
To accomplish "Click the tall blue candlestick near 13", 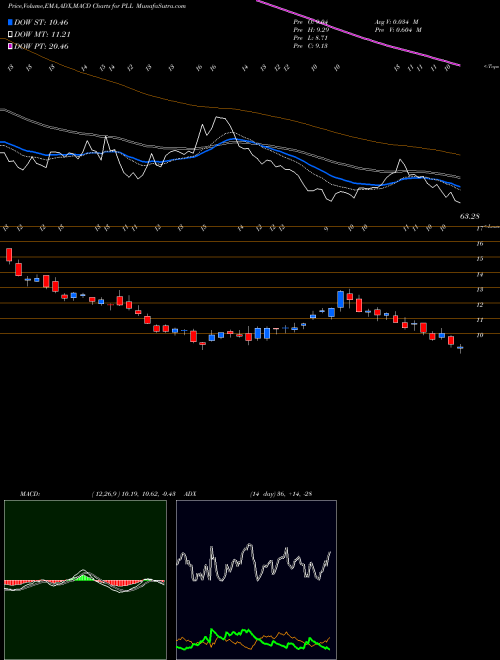I will [x=341, y=299].
